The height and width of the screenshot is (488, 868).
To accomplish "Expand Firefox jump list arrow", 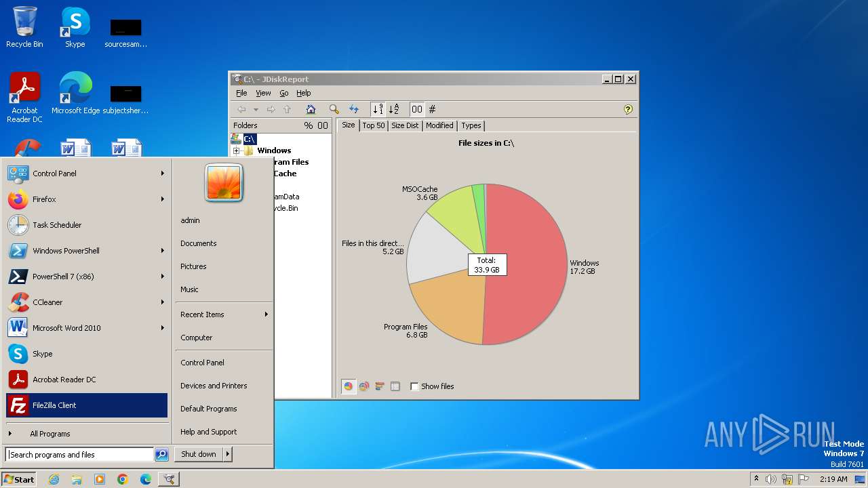I will [163, 199].
